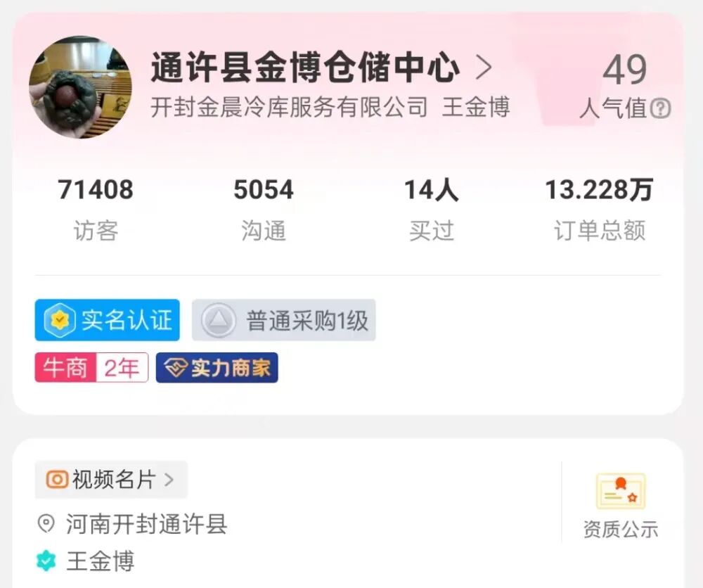Tap the 实名认证 verification badge
Screen dimensions: 703x588
point(107,320)
